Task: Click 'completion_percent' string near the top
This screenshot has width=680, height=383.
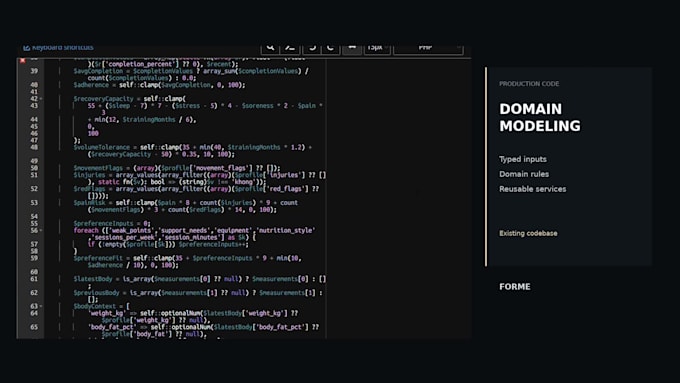Action: pos(141,64)
